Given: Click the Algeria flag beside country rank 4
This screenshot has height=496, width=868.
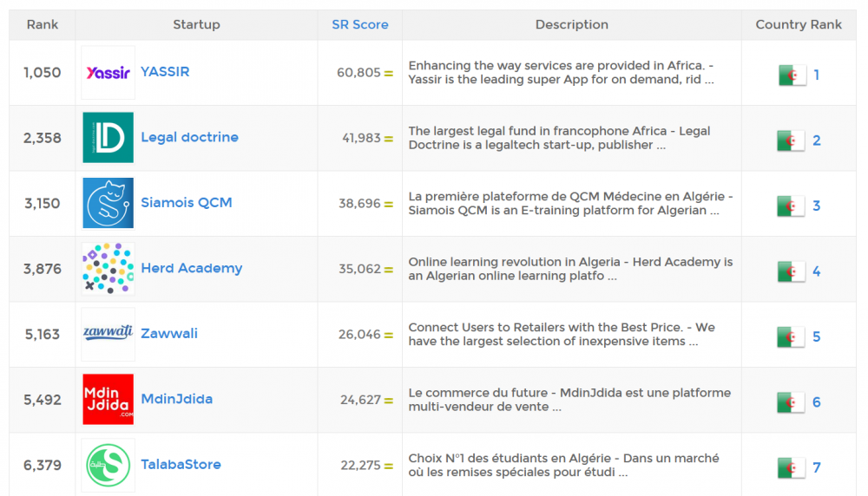Looking at the screenshot, I should click(792, 271).
